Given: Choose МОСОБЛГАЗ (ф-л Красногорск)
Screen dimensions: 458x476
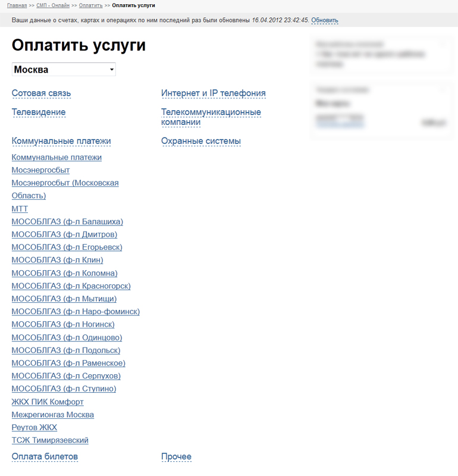Looking at the screenshot, I should point(71,286).
